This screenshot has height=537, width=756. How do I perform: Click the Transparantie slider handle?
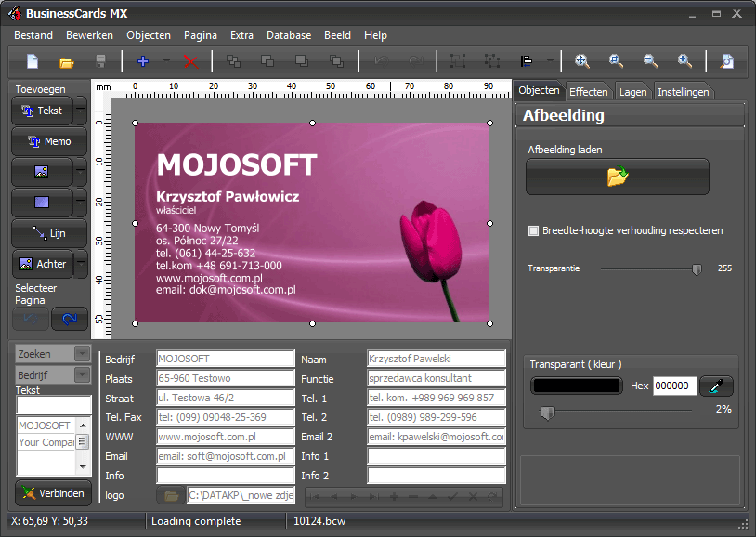[x=697, y=268]
